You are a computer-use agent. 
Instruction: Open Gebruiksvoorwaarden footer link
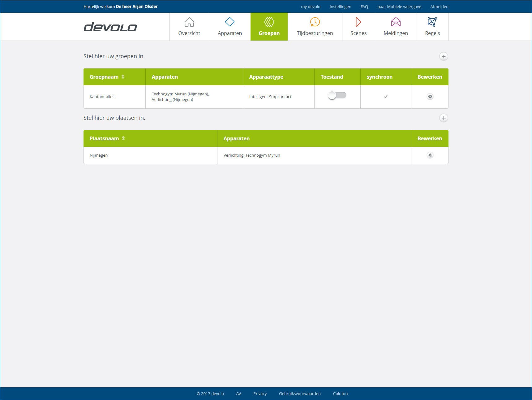(x=300, y=393)
